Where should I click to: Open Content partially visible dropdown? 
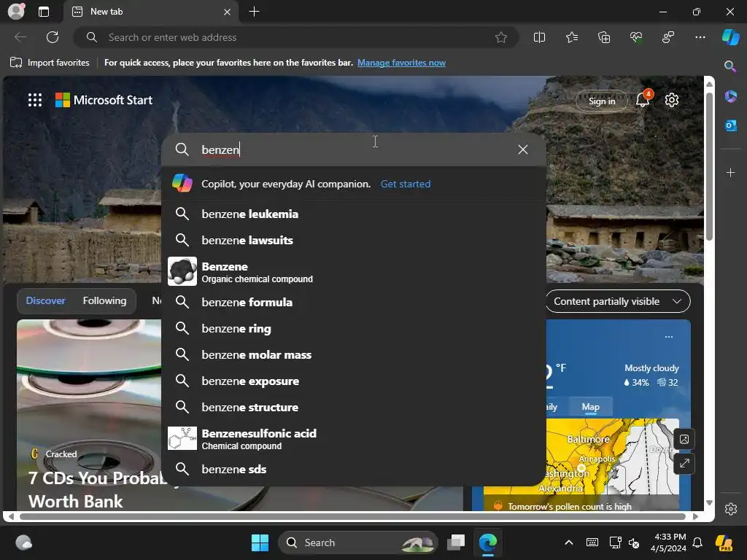pyautogui.click(x=618, y=301)
